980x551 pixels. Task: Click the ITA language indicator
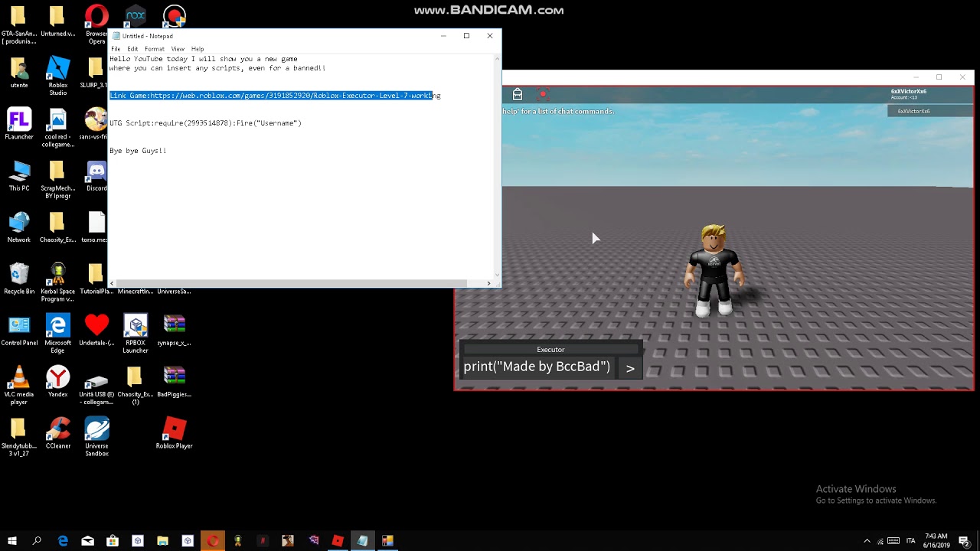point(911,540)
